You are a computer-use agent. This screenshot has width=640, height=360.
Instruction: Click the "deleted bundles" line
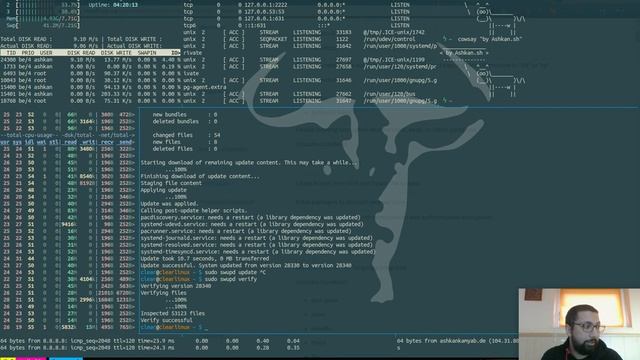tap(185, 122)
